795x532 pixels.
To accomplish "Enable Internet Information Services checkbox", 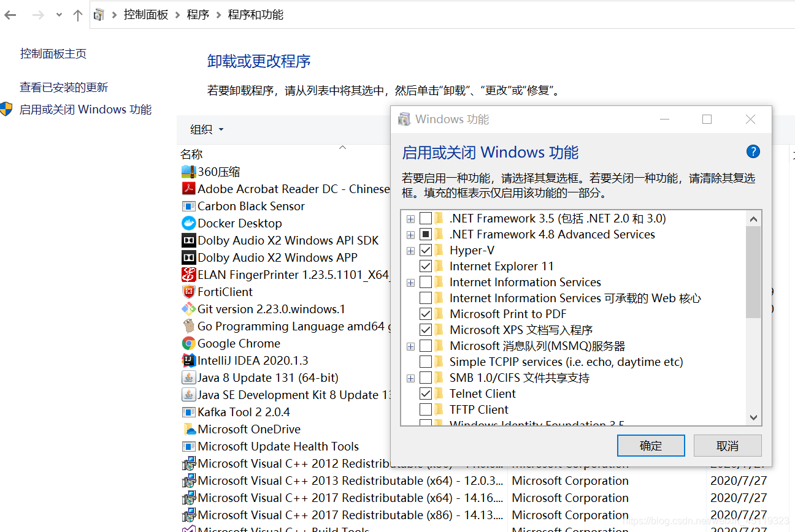I will 426,282.
